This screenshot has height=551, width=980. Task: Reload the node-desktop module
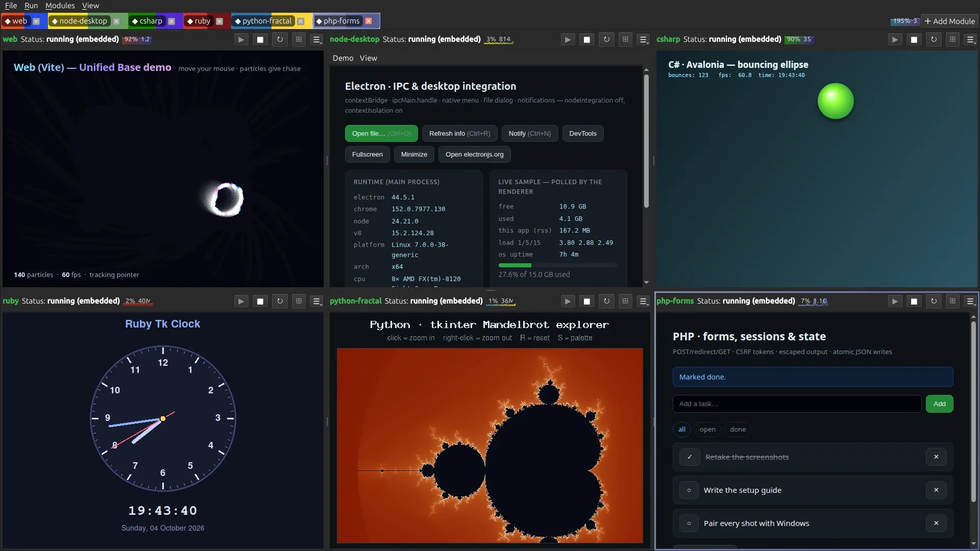click(606, 39)
